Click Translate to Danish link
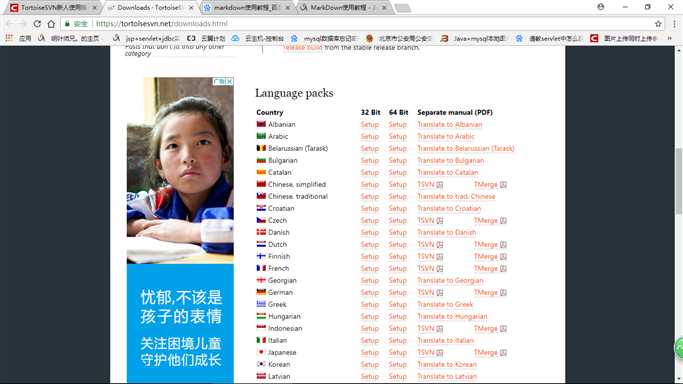This screenshot has height=384, width=683. click(x=446, y=232)
